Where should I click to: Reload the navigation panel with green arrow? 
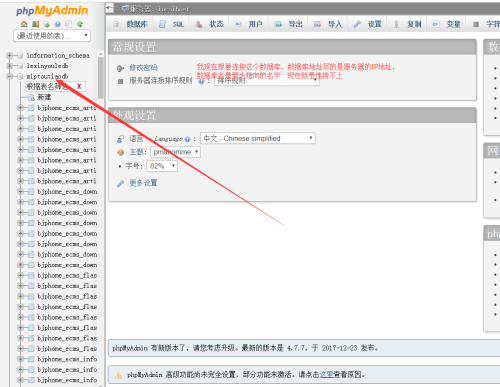pyautogui.click(x=80, y=24)
